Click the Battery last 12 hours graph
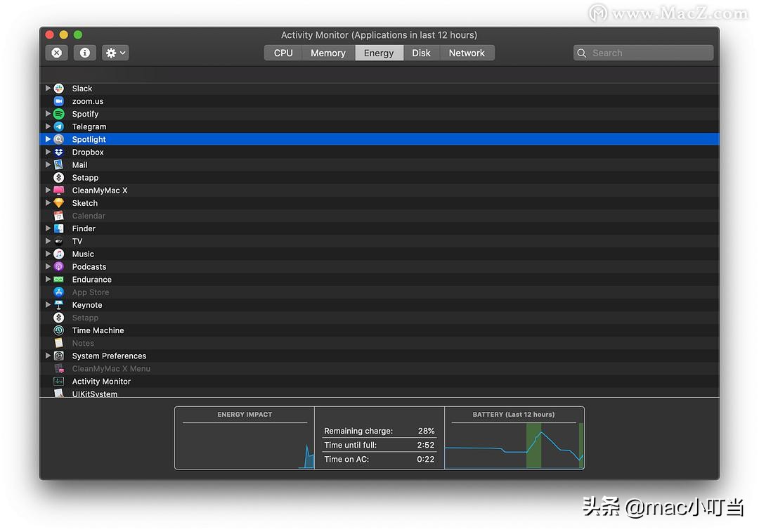Viewport: 759px width, 532px height. (514, 443)
